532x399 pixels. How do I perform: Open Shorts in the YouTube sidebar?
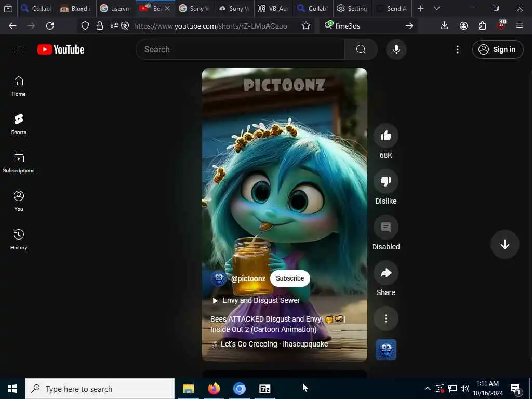tap(19, 125)
